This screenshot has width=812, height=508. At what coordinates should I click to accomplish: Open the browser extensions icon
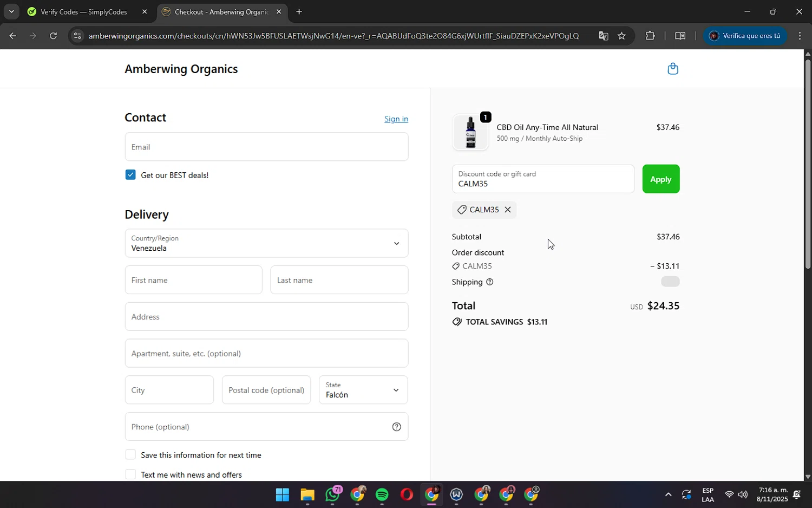click(650, 36)
